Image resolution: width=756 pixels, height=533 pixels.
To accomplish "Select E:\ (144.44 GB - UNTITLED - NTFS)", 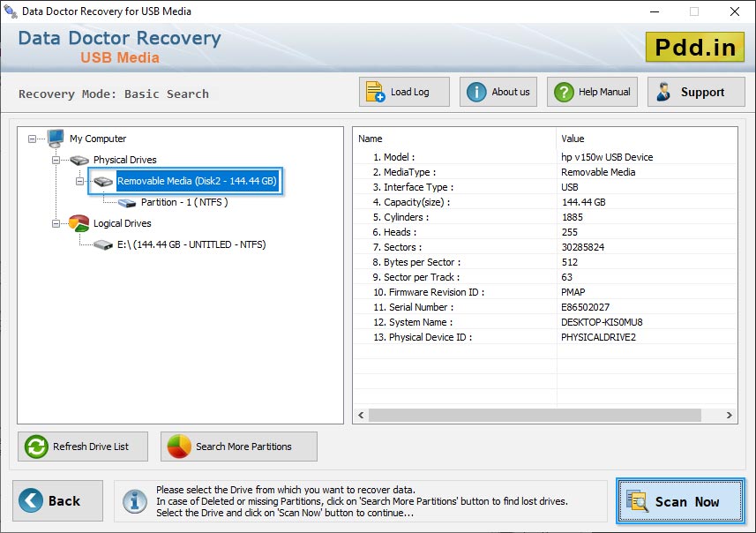I will pos(191,244).
